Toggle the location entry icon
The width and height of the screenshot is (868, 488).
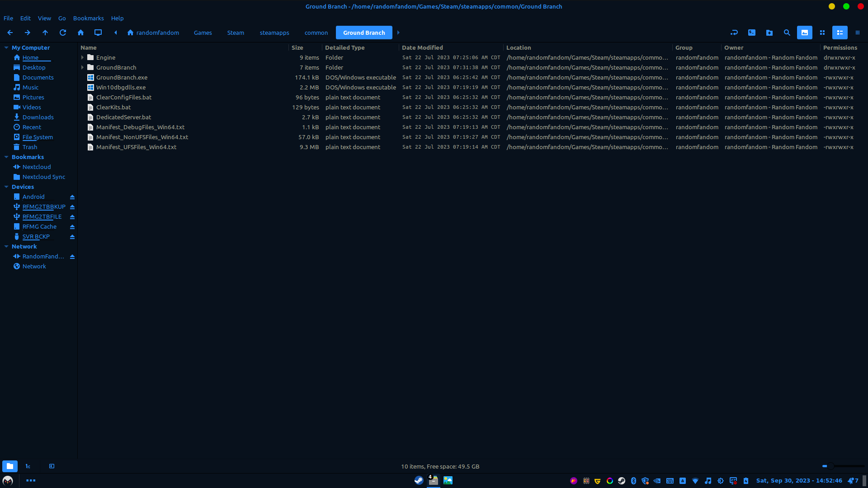point(734,33)
